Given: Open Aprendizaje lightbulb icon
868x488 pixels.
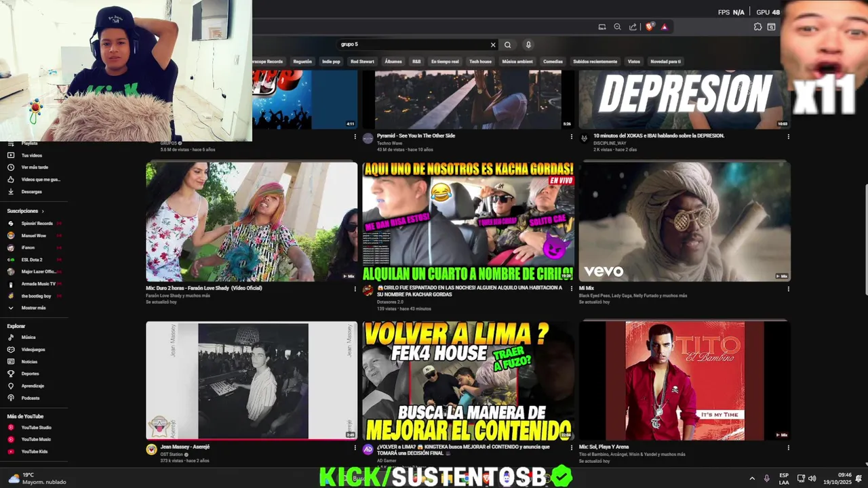Looking at the screenshot, I should 10,386.
